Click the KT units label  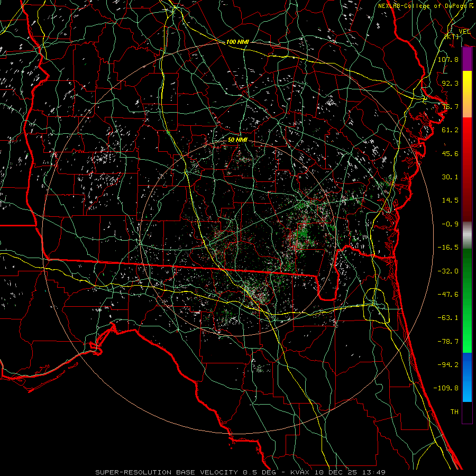[x=452, y=36]
